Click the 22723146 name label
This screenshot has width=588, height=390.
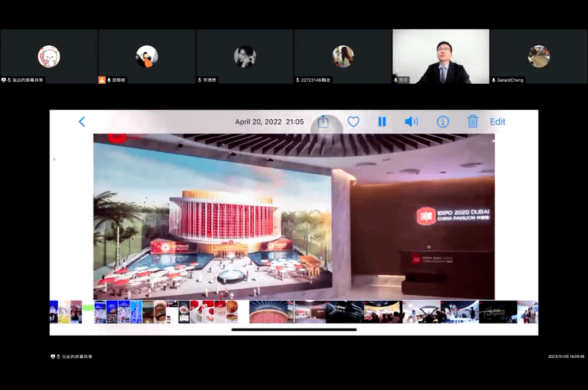coord(315,80)
